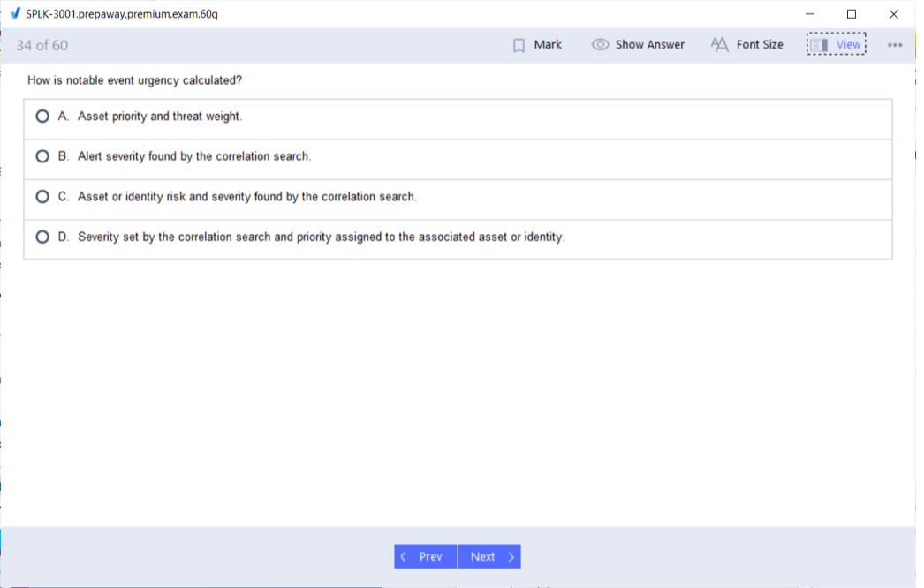Click the View layout icon

coord(819,45)
